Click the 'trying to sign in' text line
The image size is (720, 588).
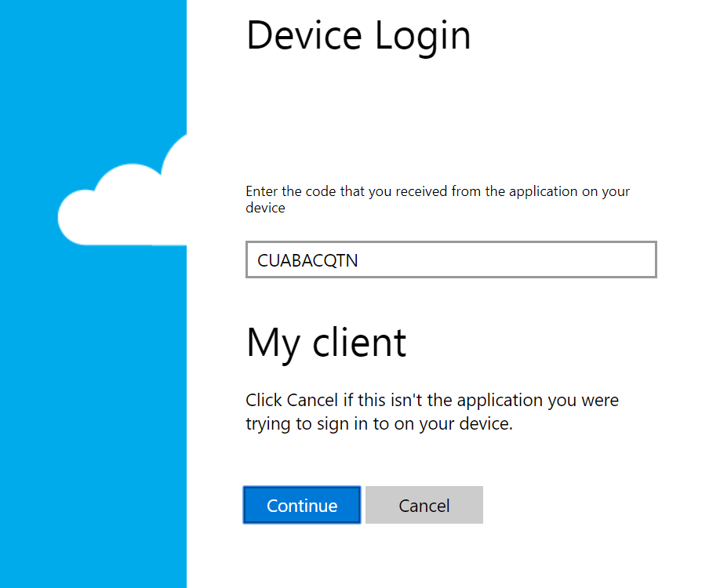pyautogui.click(x=379, y=423)
